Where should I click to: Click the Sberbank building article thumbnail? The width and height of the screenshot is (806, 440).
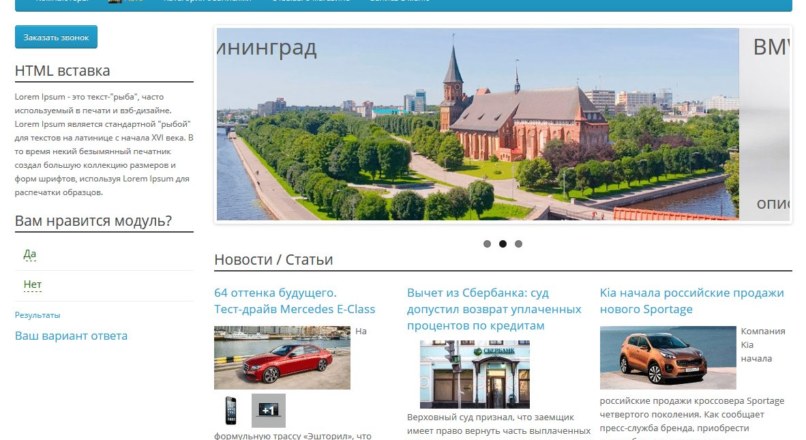click(x=475, y=374)
